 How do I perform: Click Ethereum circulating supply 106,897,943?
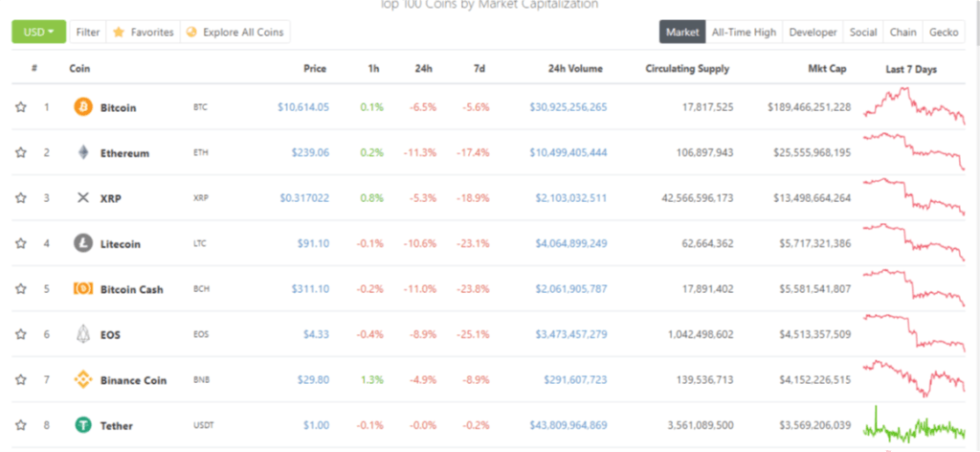click(703, 152)
